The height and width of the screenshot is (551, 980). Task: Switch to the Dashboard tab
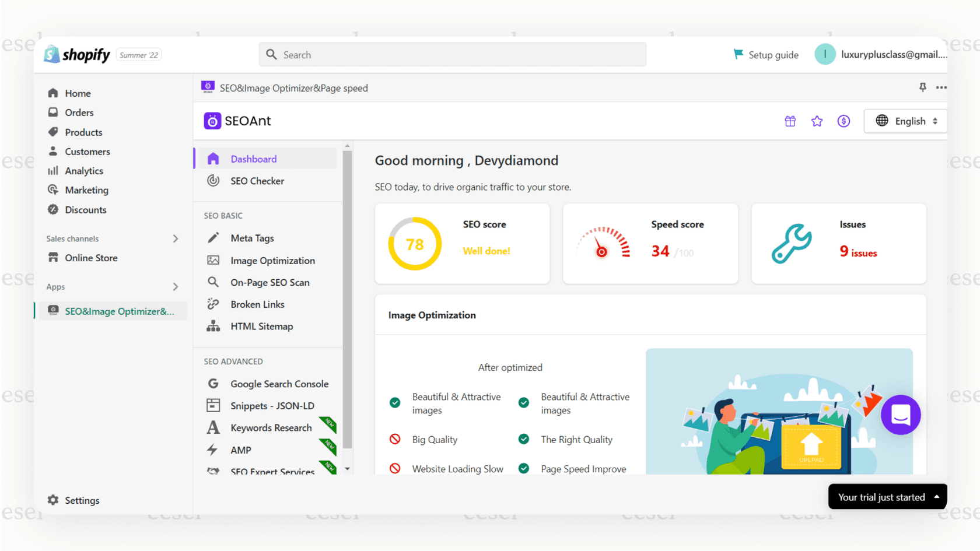[253, 159]
